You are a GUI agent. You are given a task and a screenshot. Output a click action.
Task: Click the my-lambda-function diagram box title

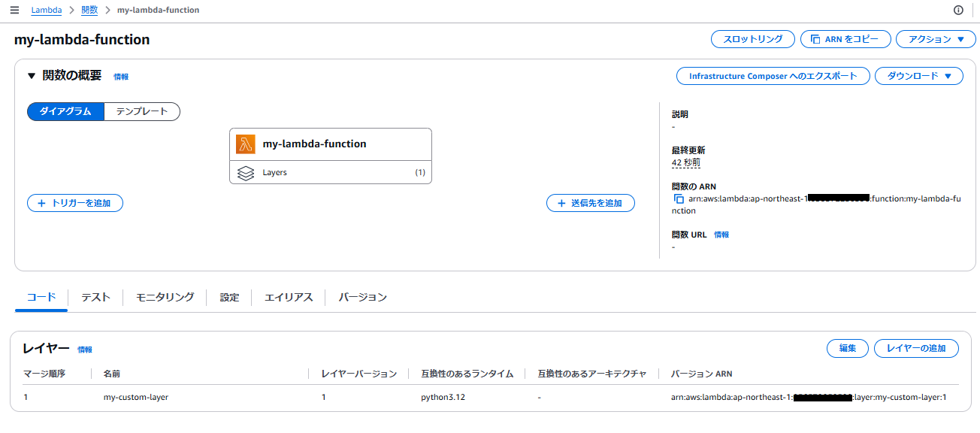[x=314, y=144]
